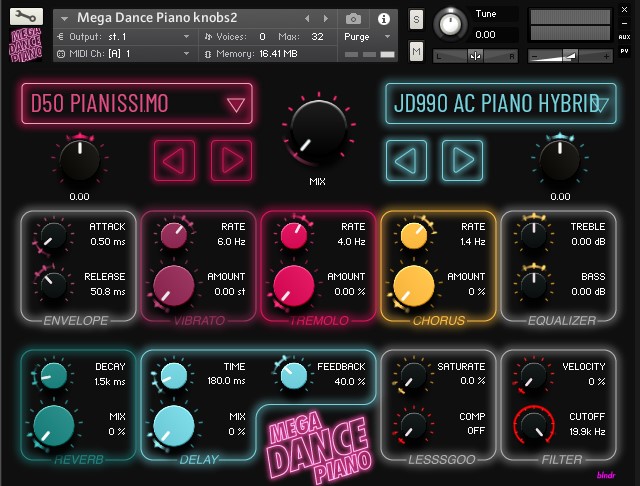Viewport: 640px width, 486px height.
Task: Click the COMP knob
Action: (x=413, y=425)
